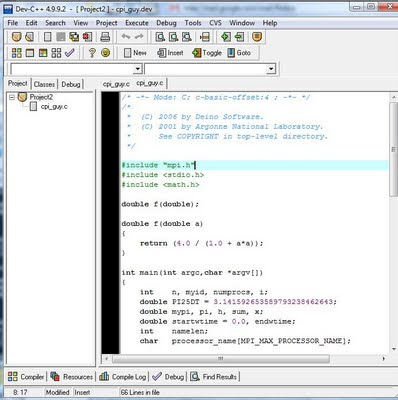Remove file from project icon
This screenshot has width=398, height=400.
click(239, 37)
